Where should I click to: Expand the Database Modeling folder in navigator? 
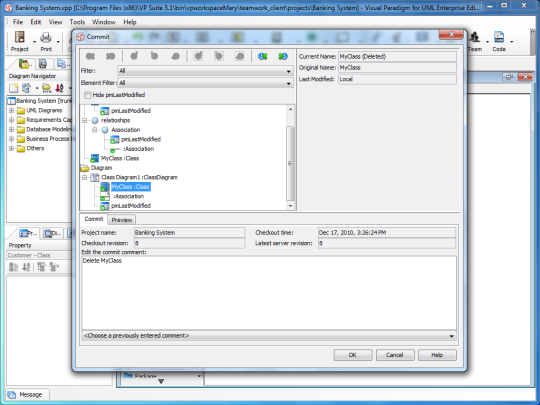(x=11, y=129)
